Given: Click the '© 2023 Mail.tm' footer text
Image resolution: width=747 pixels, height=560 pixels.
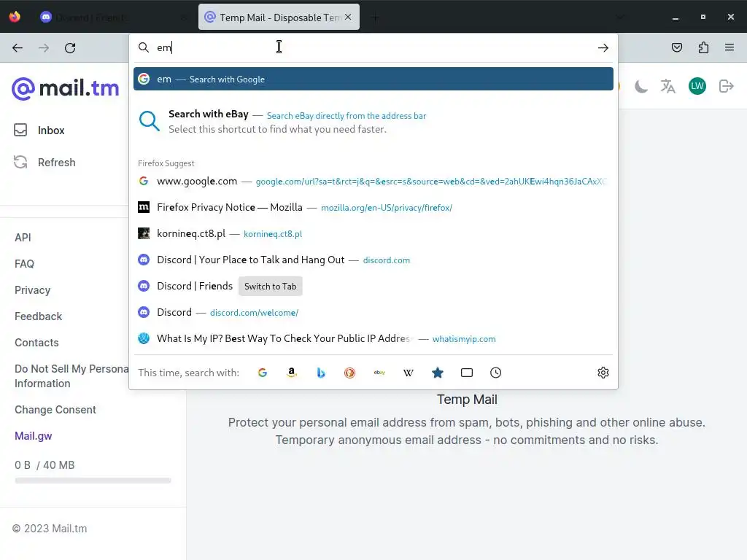Looking at the screenshot, I should coord(50,529).
